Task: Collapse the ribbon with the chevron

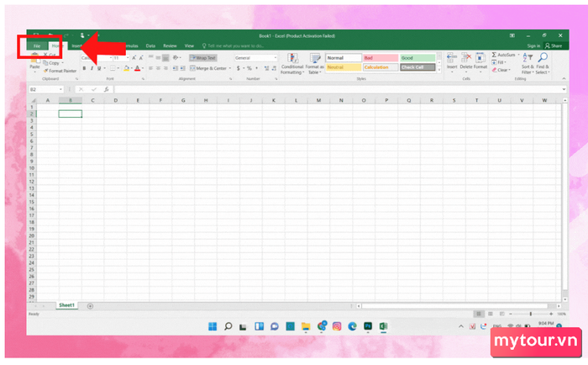Action: click(x=564, y=78)
